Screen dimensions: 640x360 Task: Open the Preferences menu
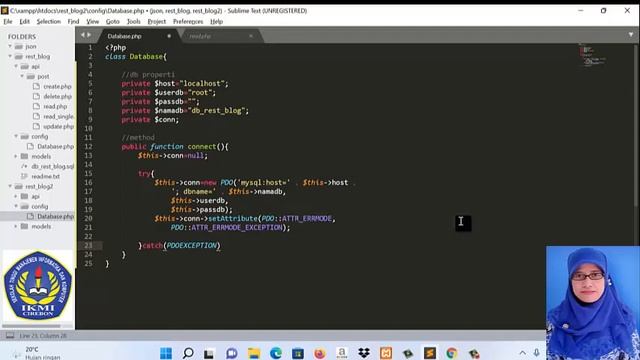tap(188, 22)
